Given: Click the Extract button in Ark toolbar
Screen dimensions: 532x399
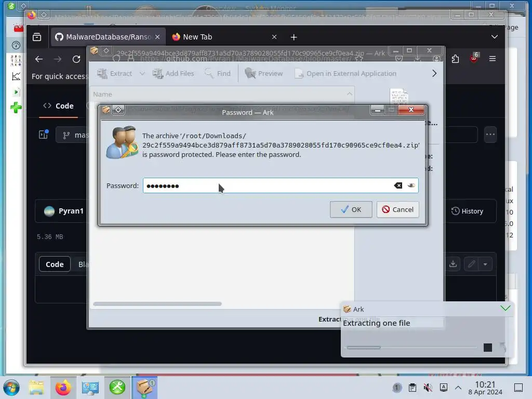Looking at the screenshot, I should click(115, 73).
